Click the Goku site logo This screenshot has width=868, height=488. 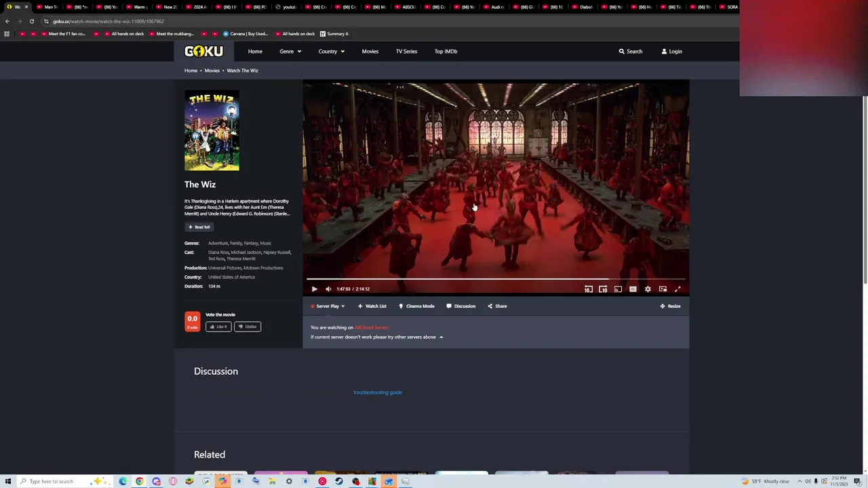tap(203, 51)
